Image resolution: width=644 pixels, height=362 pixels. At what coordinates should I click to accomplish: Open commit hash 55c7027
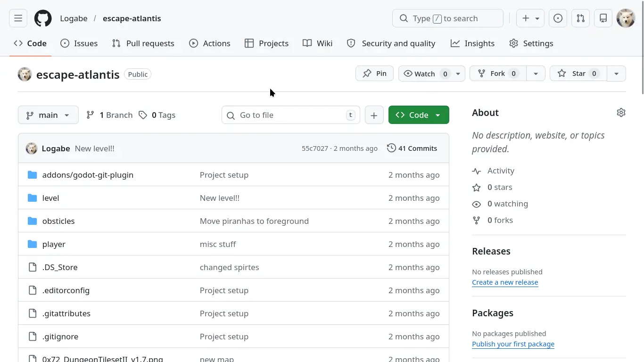pyautogui.click(x=315, y=148)
